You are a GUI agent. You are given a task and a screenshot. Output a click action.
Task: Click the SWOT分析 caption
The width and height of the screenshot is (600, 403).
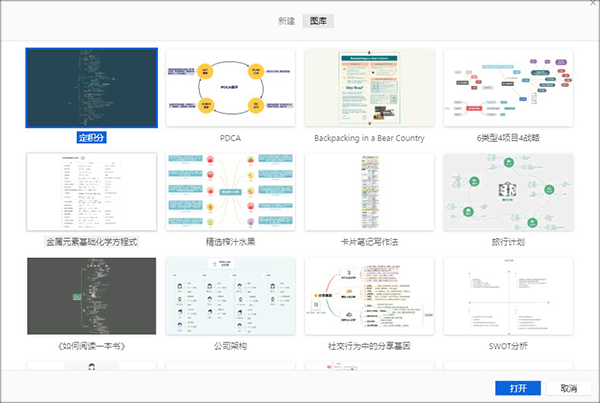(508, 346)
